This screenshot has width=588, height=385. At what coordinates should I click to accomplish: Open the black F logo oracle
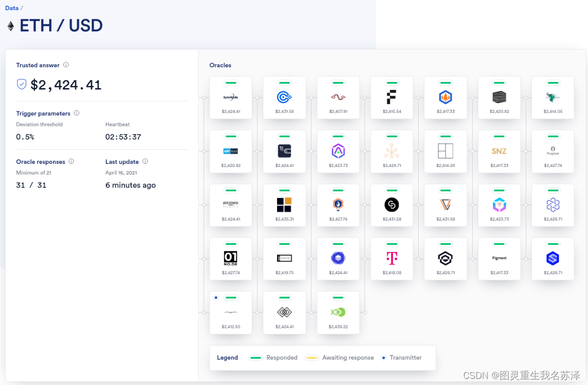[391, 97]
